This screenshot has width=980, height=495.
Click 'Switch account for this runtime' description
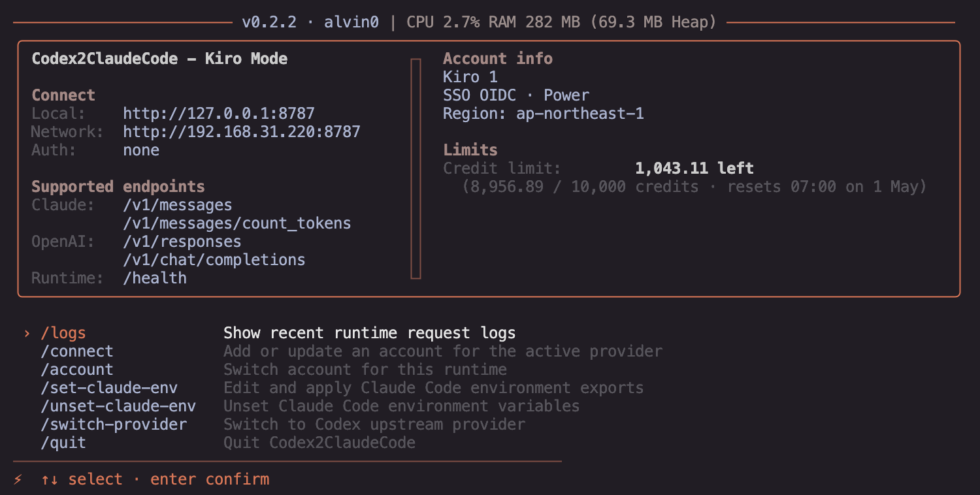[365, 370]
